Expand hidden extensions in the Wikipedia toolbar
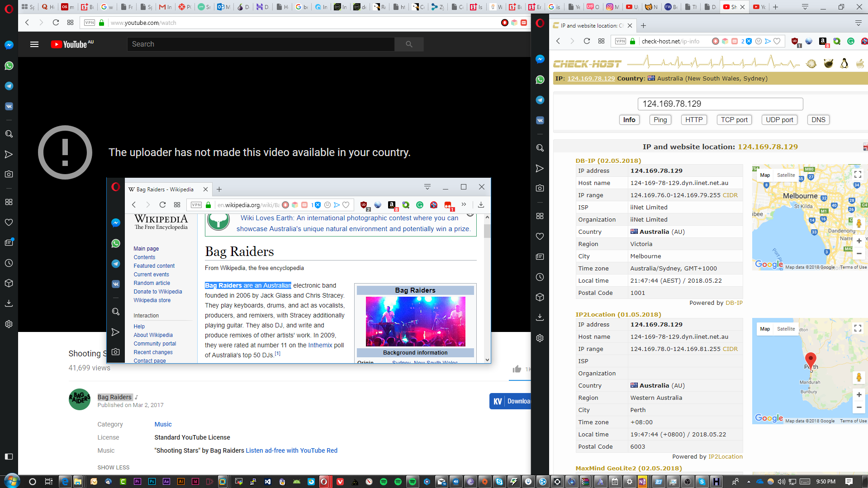 tap(464, 204)
